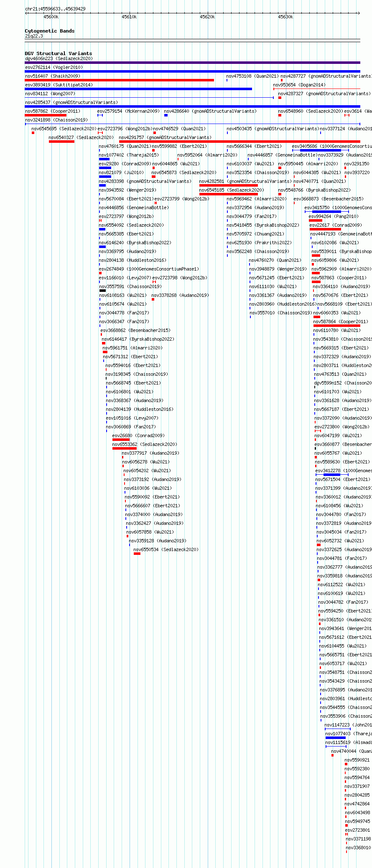
Task: Click nsv2804139 (Huddleston2016) variant
Action: click(x=140, y=410)
